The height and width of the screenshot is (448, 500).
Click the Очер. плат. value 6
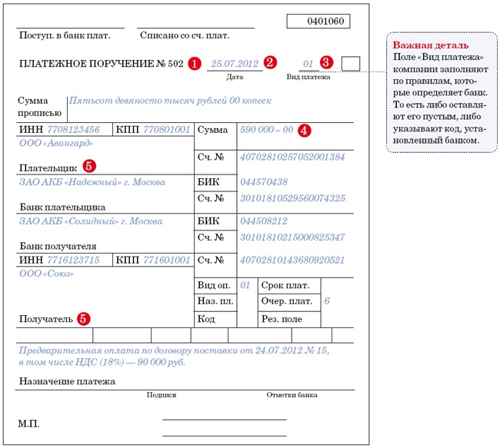click(x=326, y=300)
